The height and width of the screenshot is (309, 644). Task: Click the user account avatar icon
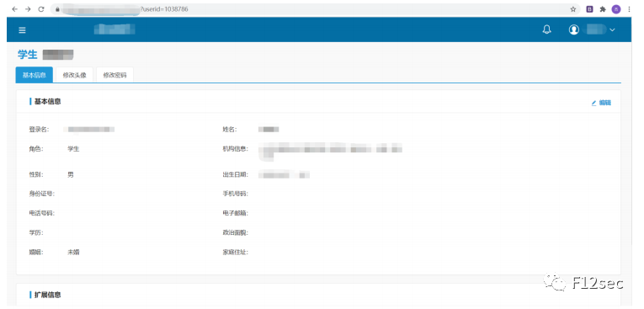pyautogui.click(x=574, y=29)
